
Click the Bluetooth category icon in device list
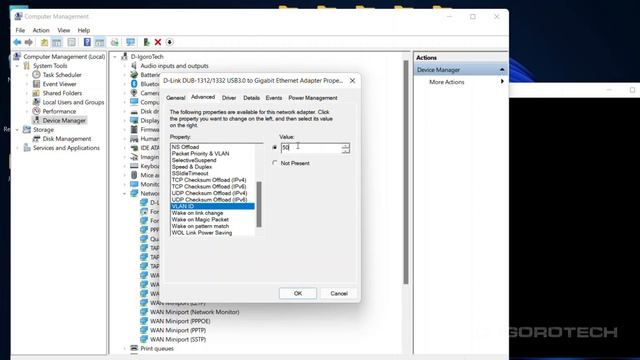pyautogui.click(x=134, y=84)
